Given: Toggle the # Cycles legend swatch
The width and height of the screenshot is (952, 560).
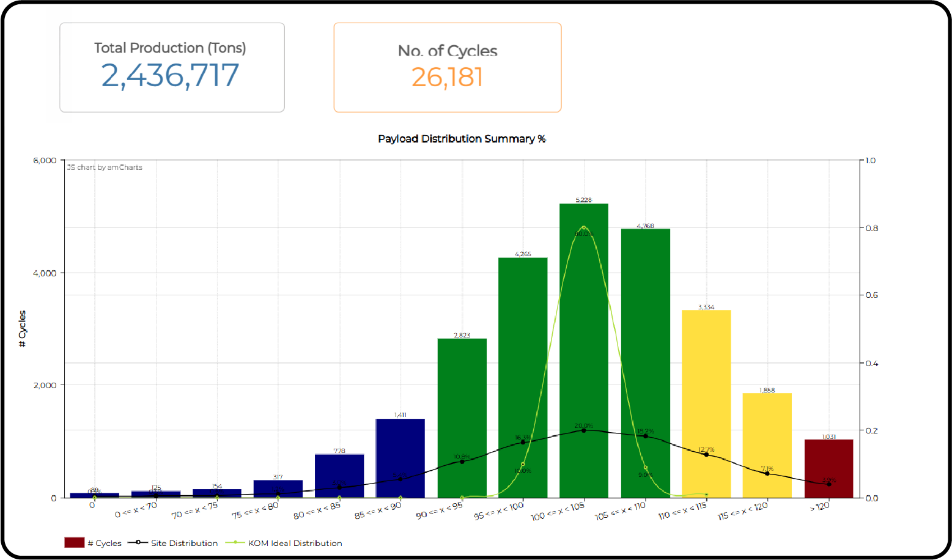Looking at the screenshot, I should pyautogui.click(x=74, y=542).
